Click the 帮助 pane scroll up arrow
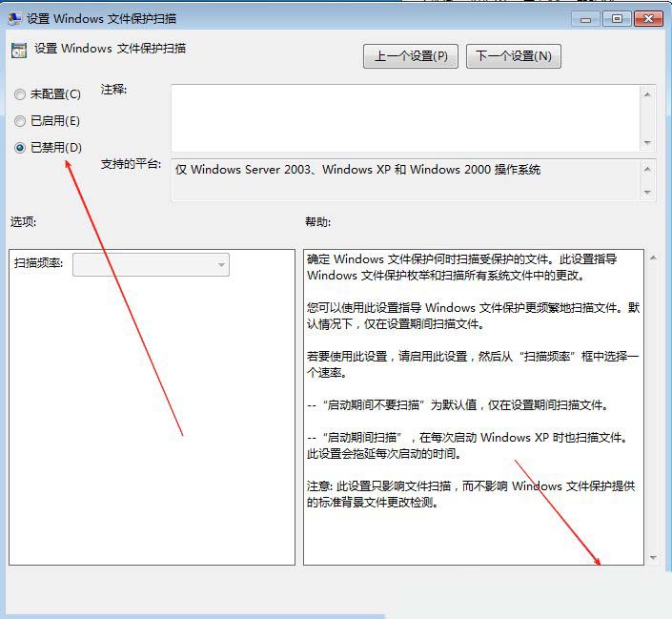The width and height of the screenshot is (672, 619). (x=653, y=258)
